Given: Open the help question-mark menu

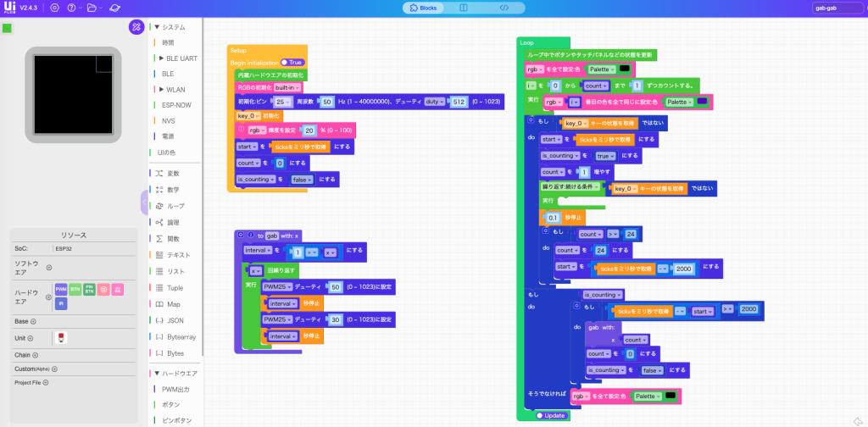Looking at the screenshot, I should 72,8.
